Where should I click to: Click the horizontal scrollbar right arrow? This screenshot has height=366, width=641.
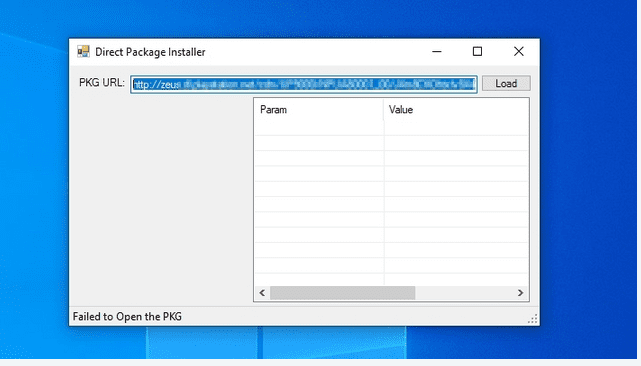pos(520,293)
